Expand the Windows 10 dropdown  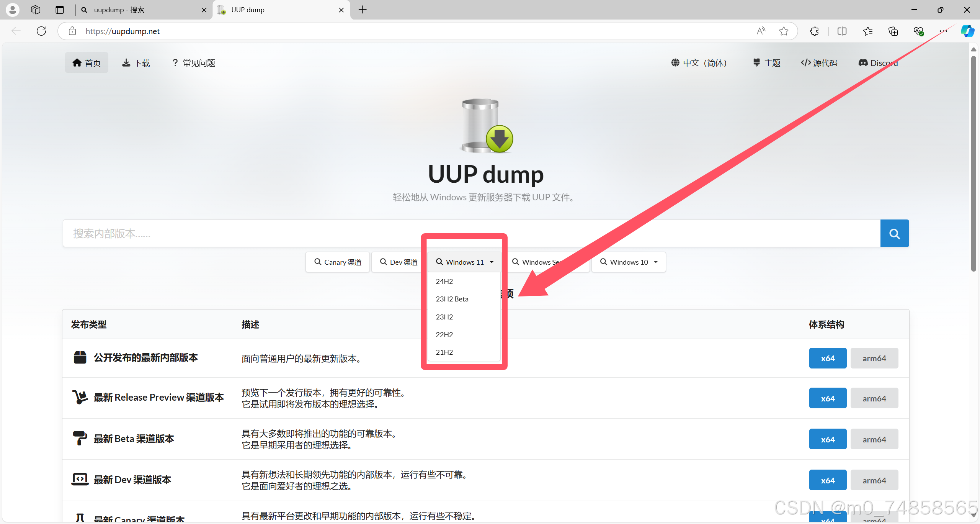point(629,262)
